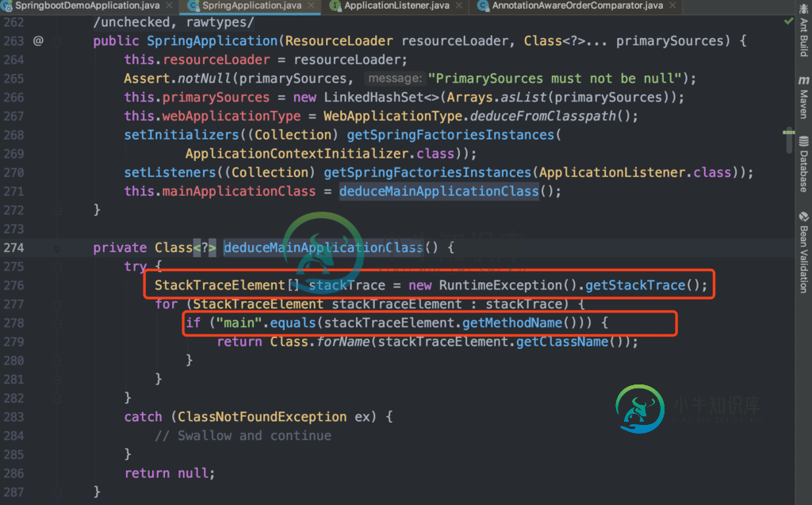Click the 'message:' parameter hint
This screenshot has width=812, height=505.
point(395,78)
